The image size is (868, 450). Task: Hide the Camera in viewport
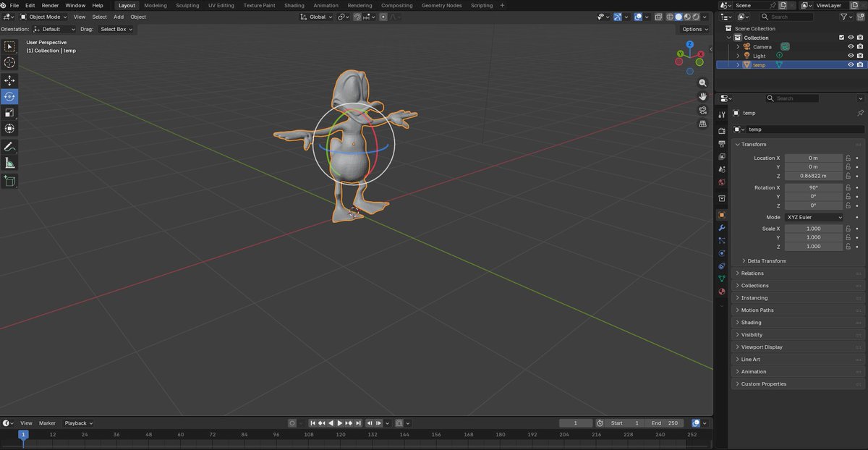[x=851, y=47]
